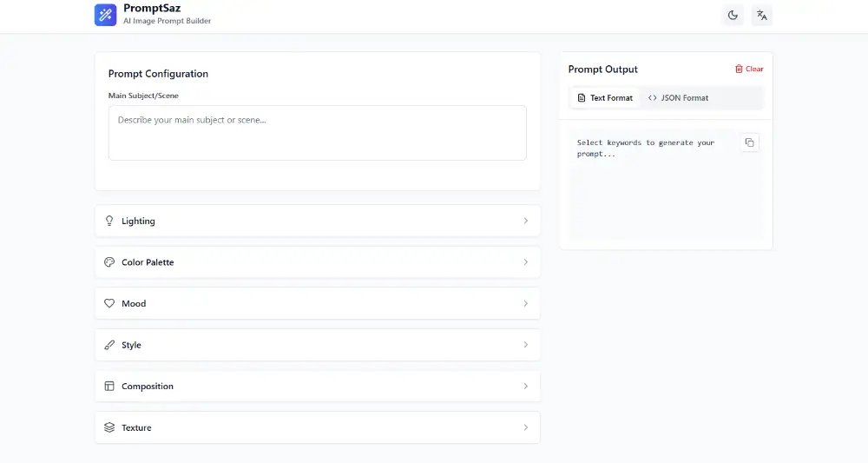Click the Composition layout icon
Viewport: 868px width, 463px height.
(x=109, y=386)
